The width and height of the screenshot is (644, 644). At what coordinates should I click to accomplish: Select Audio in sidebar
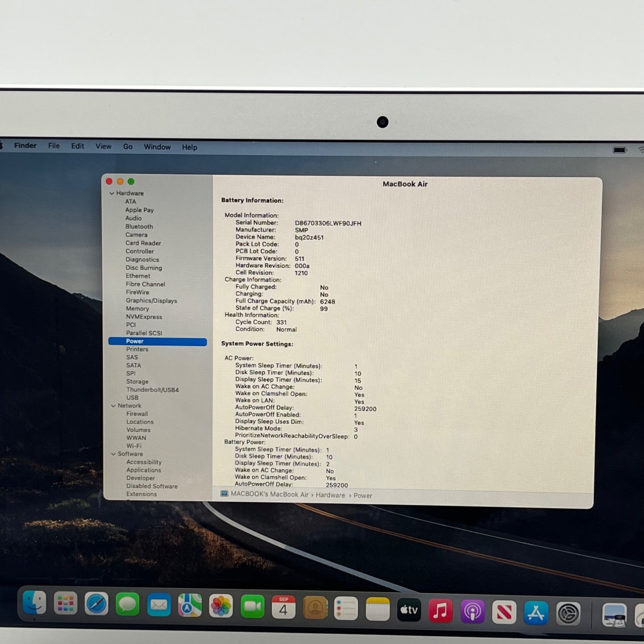pos(133,218)
